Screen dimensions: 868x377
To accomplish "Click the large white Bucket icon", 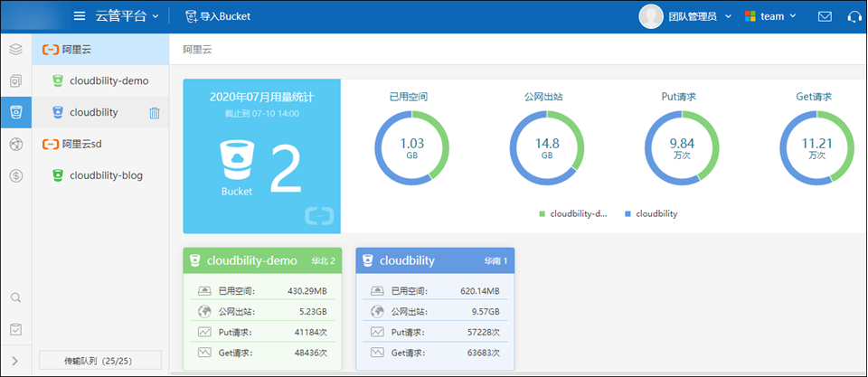I will pyautogui.click(x=236, y=162).
